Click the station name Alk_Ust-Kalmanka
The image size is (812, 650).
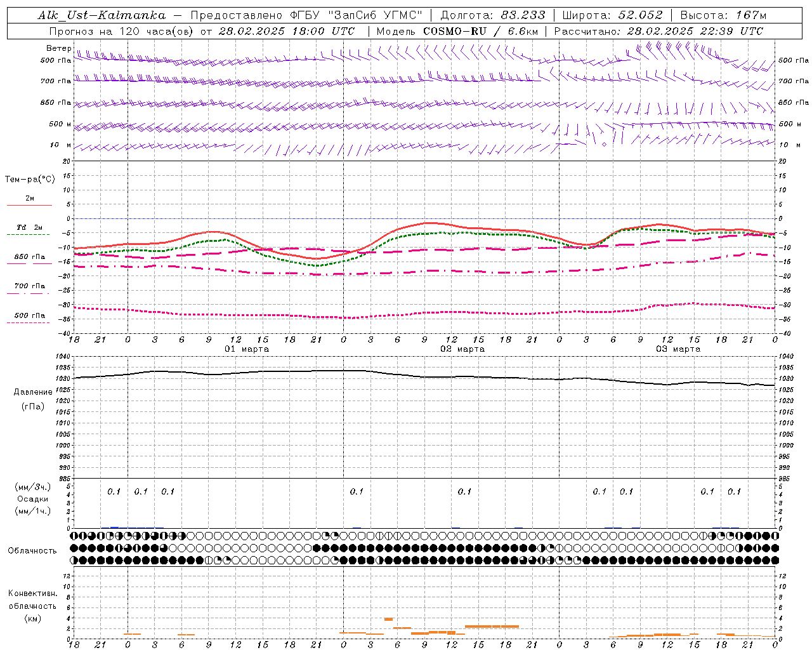point(101,15)
